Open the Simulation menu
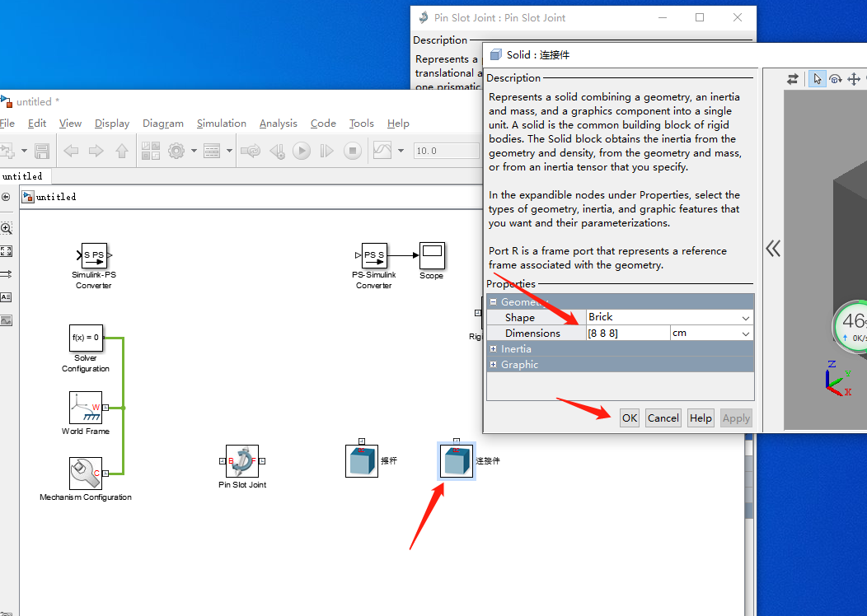Screen dimensions: 867x616 tap(221, 124)
